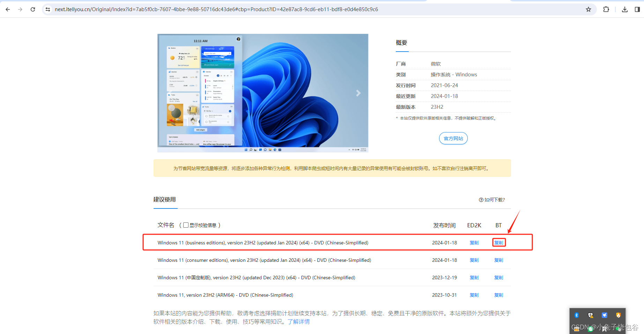The width and height of the screenshot is (644, 334).
Task: Toggle the browser side panel
Action: 637,9
